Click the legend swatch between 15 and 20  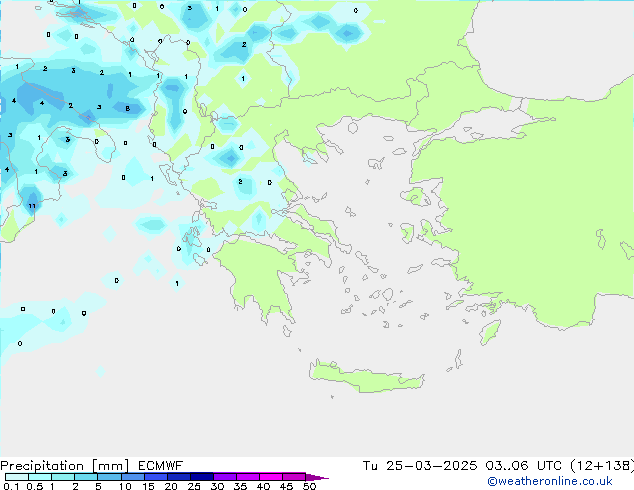point(156,477)
